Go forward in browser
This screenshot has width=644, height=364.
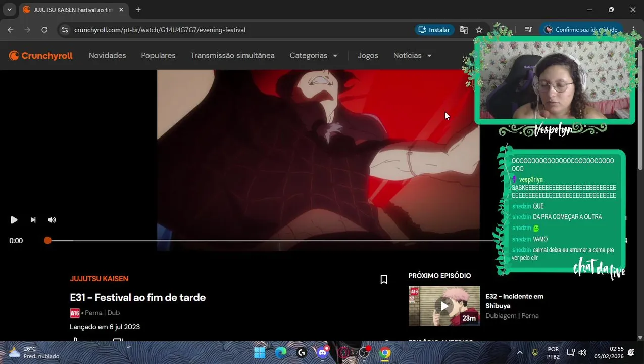tap(27, 30)
